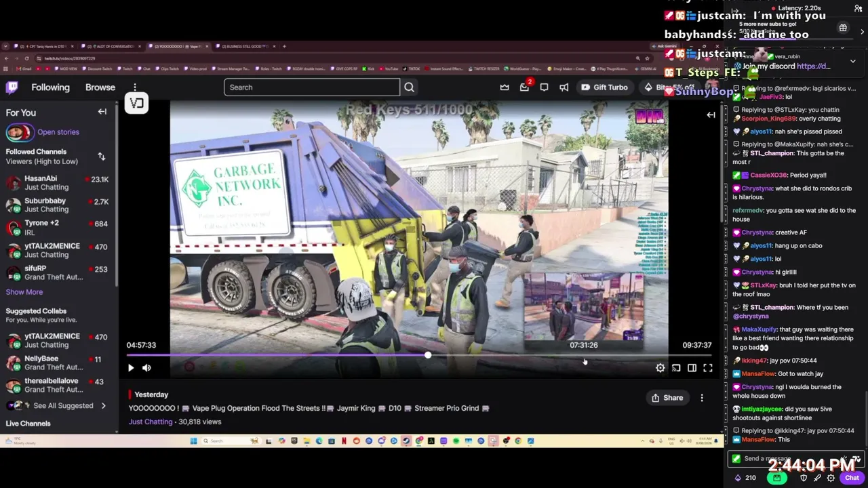Viewport: 868px width, 488px height.
Task: Focus the Twitch search field
Action: [x=312, y=87]
